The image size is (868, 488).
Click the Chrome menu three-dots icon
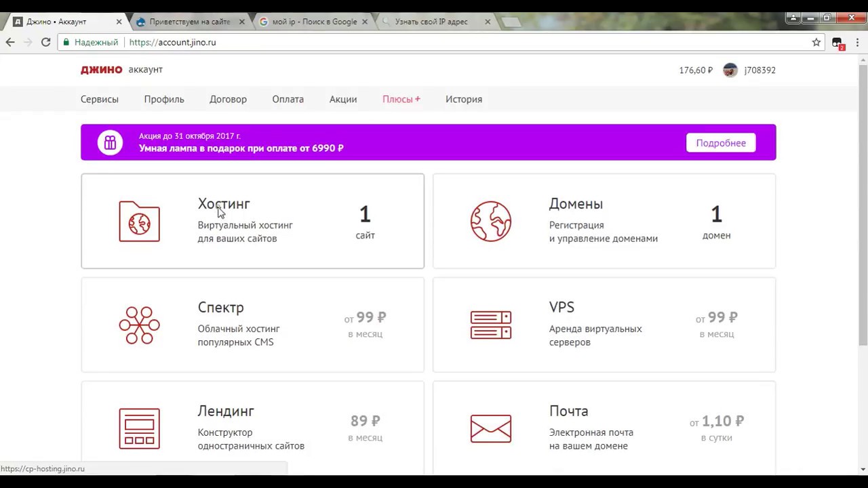coord(857,42)
